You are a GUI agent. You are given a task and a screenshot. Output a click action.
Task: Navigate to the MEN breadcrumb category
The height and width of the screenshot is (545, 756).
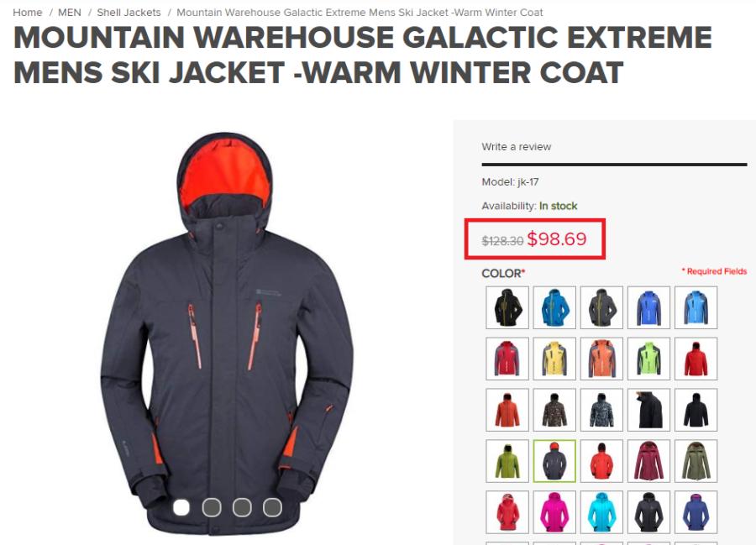pos(70,13)
